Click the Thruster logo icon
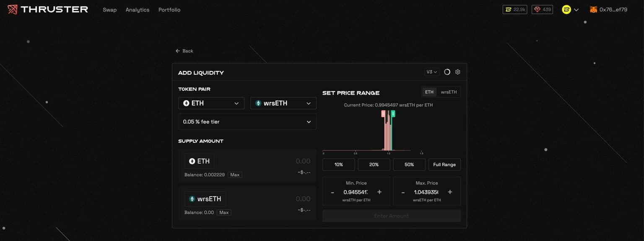This screenshot has width=644, height=241. click(x=13, y=10)
